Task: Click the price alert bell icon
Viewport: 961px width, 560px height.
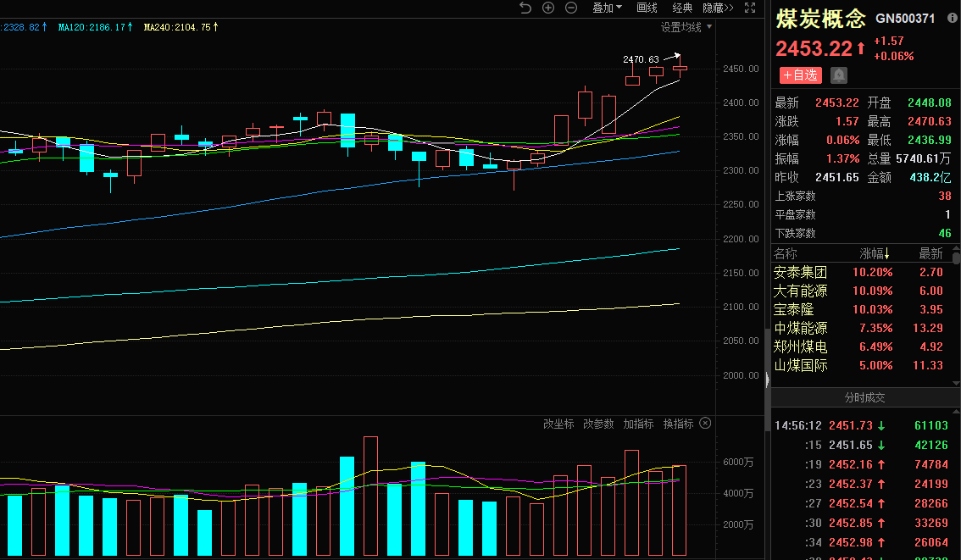Action: pyautogui.click(x=838, y=75)
